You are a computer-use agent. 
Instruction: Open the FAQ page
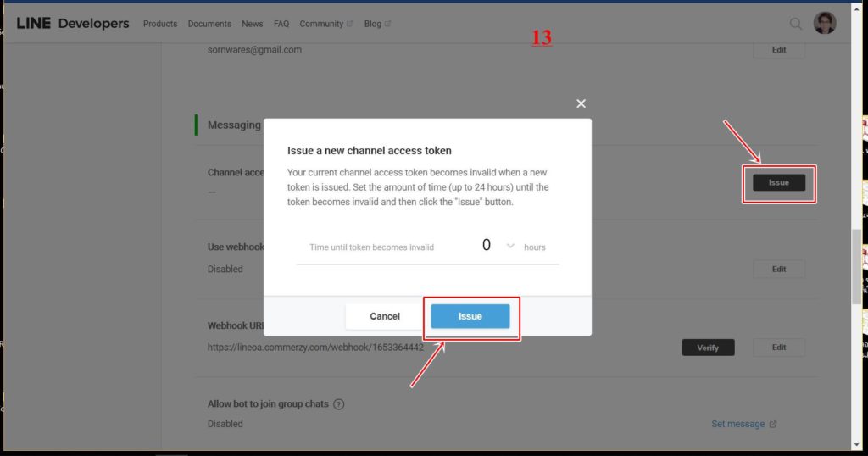(281, 24)
